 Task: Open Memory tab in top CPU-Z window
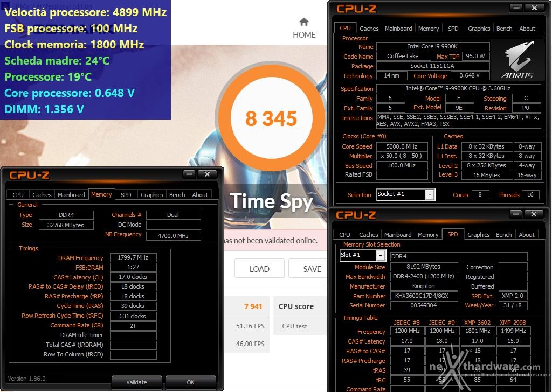[x=429, y=29]
